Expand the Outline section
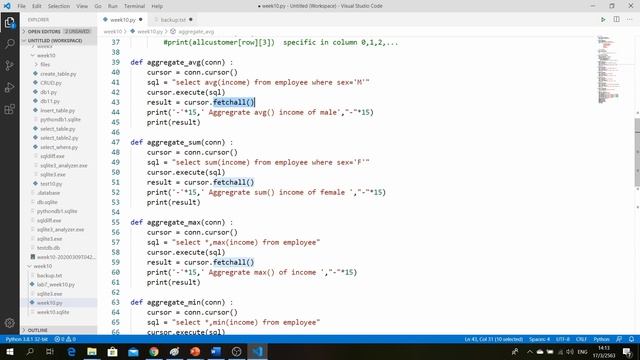The height and width of the screenshot is (360, 640). click(58, 330)
